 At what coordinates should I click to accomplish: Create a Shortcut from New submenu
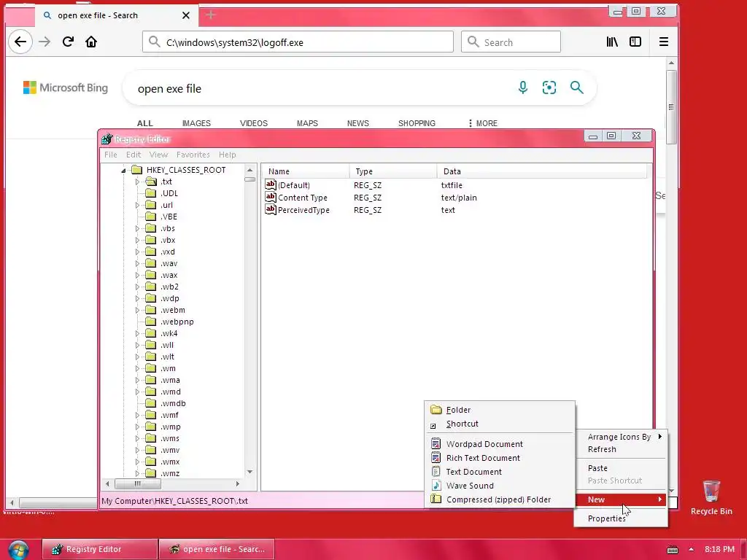(x=499, y=424)
